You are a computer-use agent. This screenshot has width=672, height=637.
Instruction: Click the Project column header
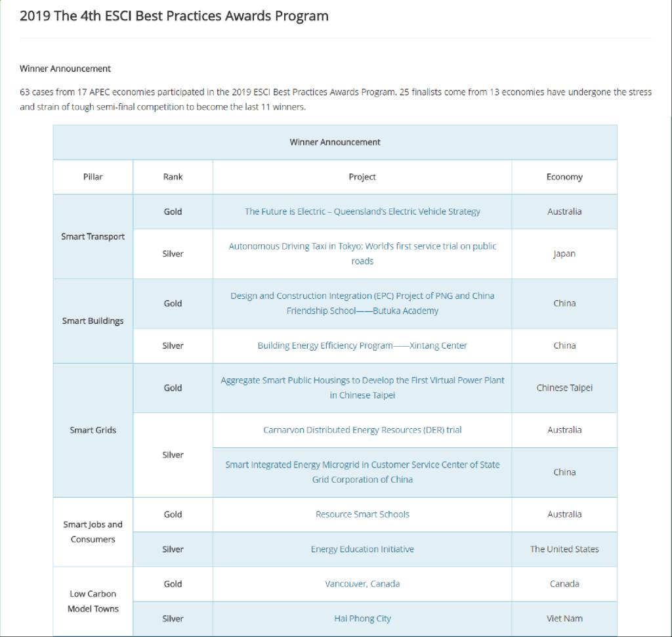362,177
